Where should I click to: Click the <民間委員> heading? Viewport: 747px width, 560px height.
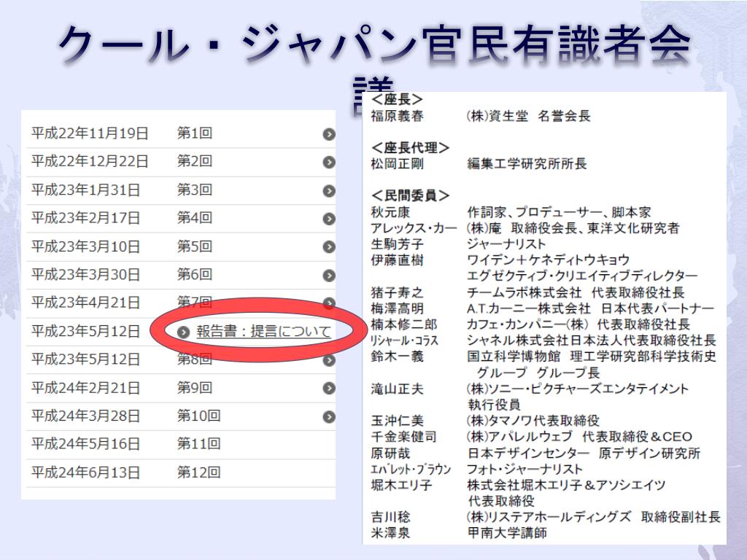point(410,195)
